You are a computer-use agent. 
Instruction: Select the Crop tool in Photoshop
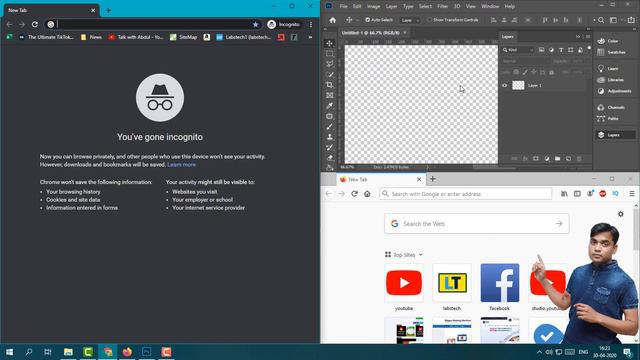(x=329, y=85)
